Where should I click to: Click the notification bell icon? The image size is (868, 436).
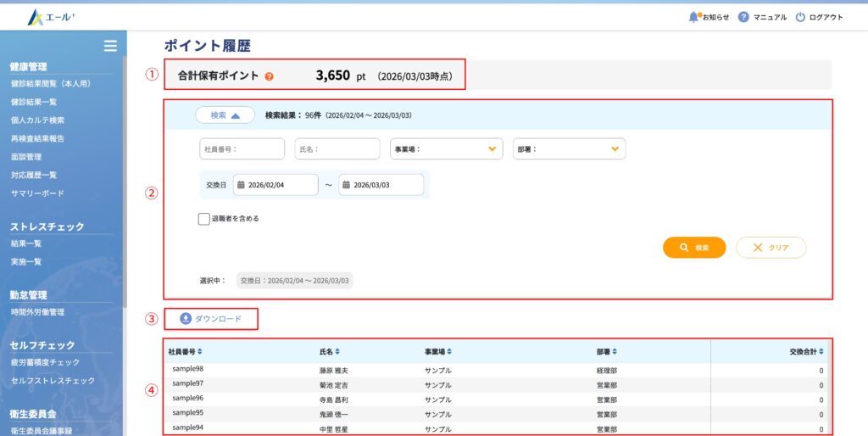(x=693, y=17)
